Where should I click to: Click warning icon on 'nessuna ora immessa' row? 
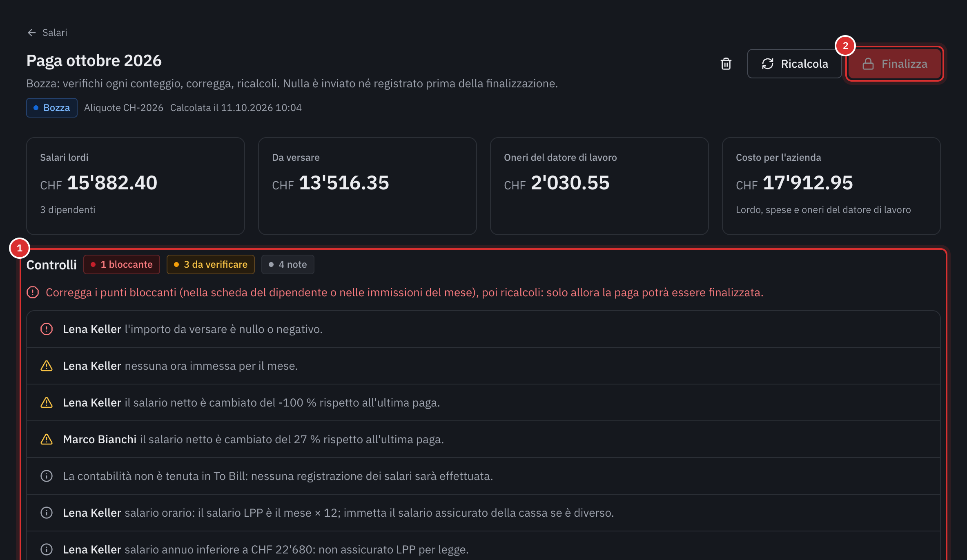point(47,366)
